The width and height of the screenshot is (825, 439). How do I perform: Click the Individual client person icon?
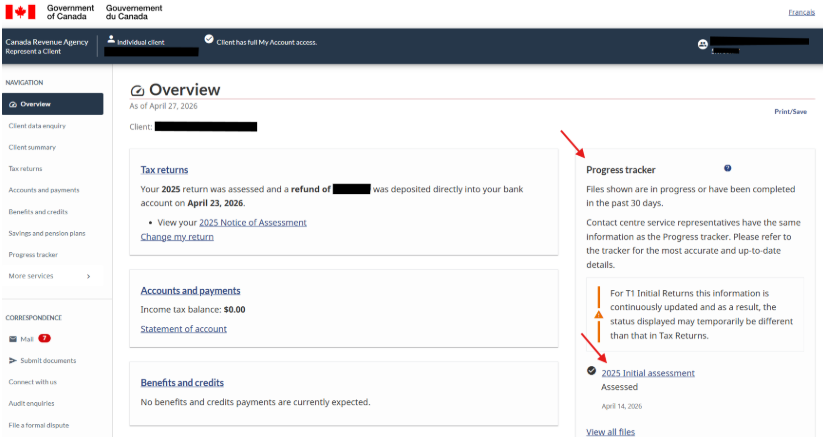[111, 40]
